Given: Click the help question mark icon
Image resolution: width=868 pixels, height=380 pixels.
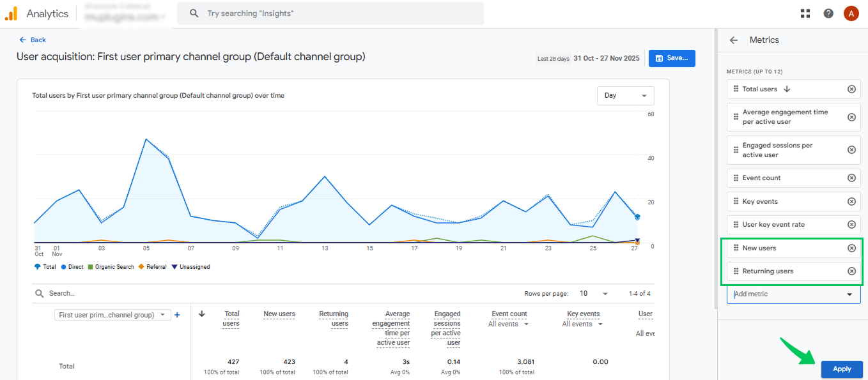Looking at the screenshot, I should click(828, 13).
